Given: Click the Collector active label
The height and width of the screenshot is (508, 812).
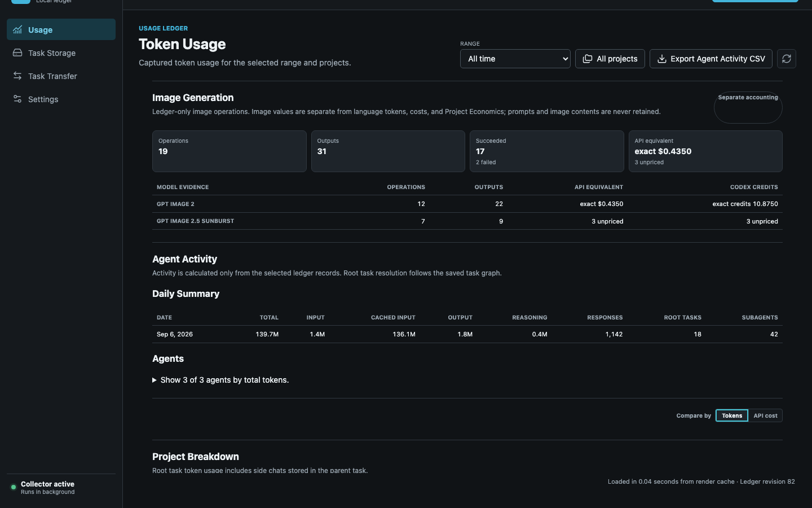Looking at the screenshot, I should [x=47, y=484].
